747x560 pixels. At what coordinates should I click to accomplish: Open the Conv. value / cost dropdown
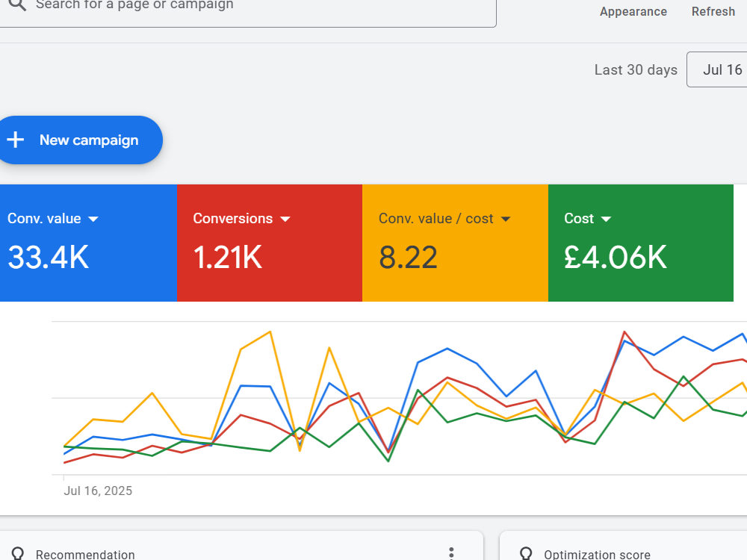click(444, 219)
